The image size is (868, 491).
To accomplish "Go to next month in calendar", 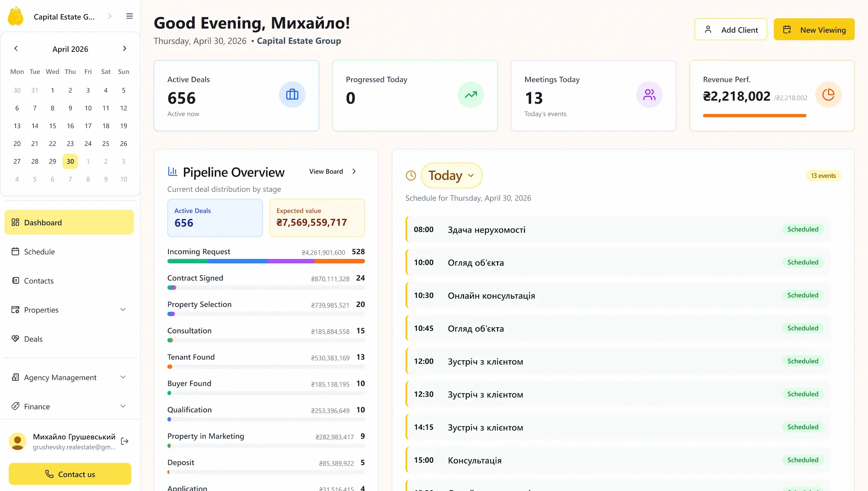I will pyautogui.click(x=125, y=49).
